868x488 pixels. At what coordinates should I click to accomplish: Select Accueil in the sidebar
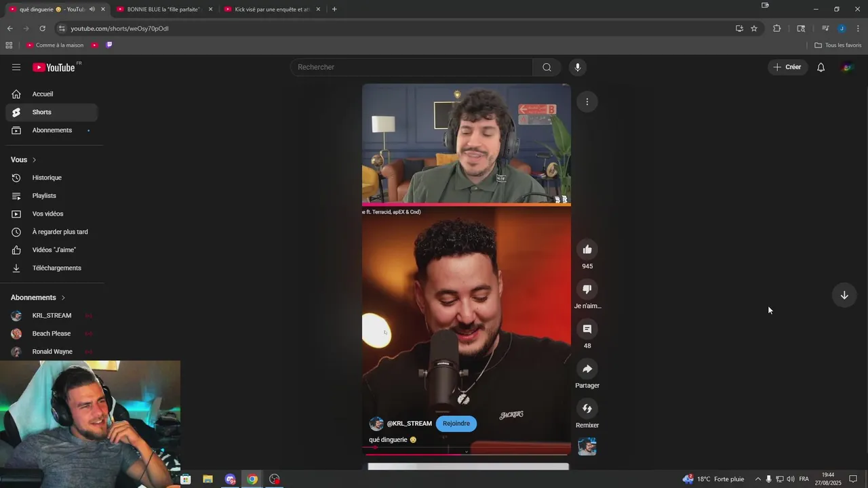[52, 94]
